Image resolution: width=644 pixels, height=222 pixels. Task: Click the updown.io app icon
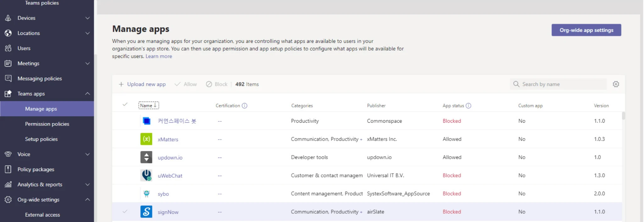(x=146, y=157)
